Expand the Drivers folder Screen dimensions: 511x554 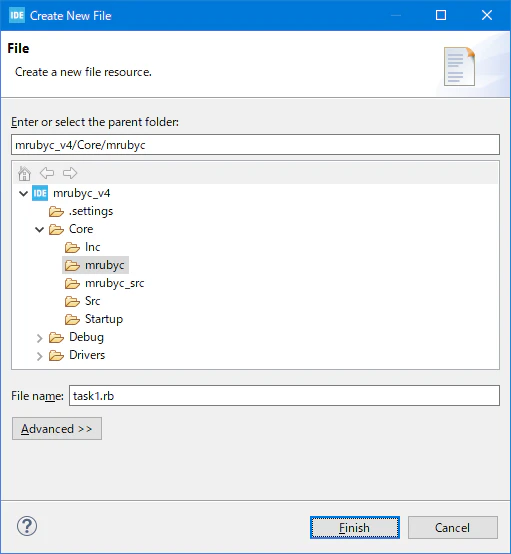[x=40, y=356]
